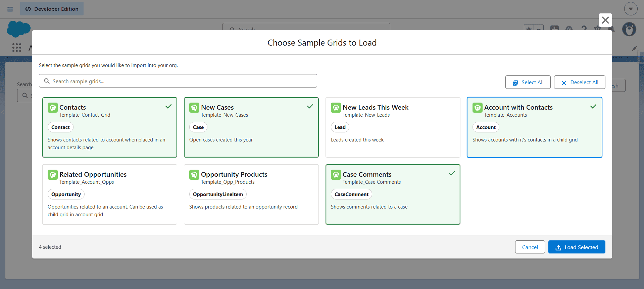
Task: Click the Account with Contacts grid icon
Action: coord(478,108)
